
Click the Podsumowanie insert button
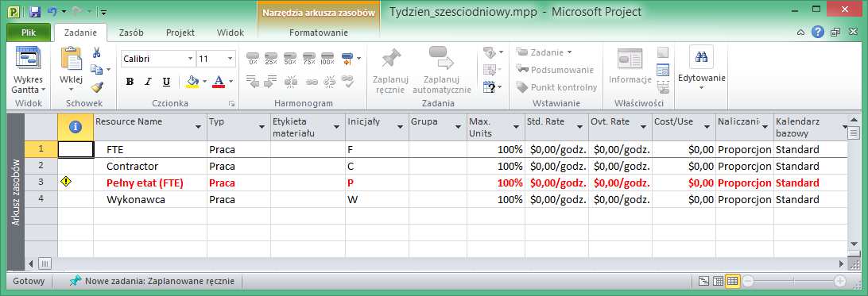555,70
